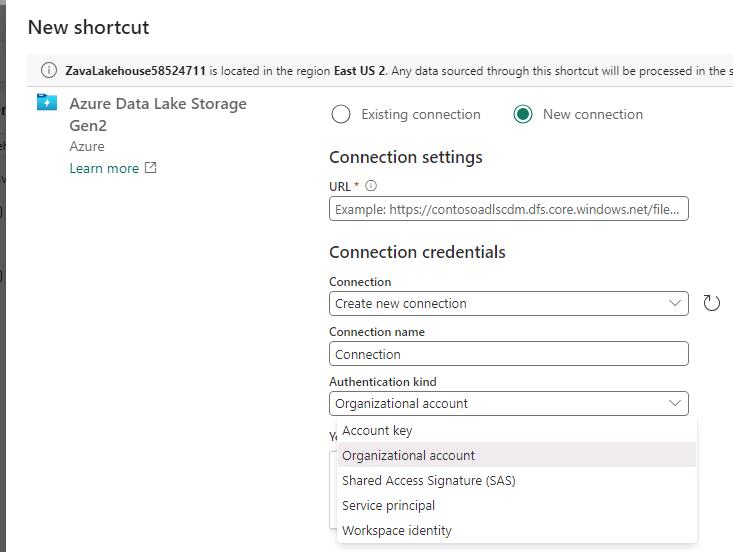Collapse the Authentication kind dropdown
The width and height of the screenshot is (733, 552).
[509, 403]
